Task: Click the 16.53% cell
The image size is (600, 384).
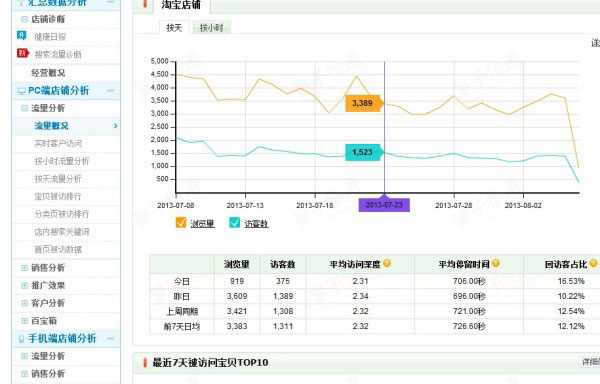Action: click(x=571, y=281)
